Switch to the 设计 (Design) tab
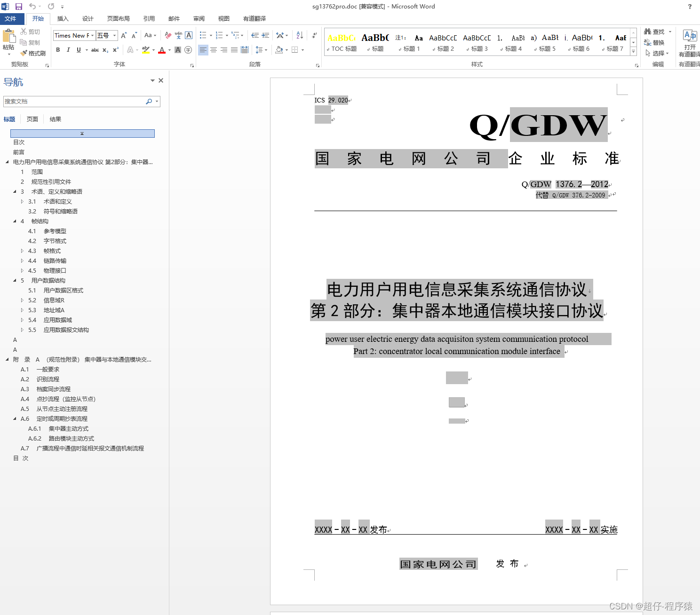700x615 pixels. [87, 19]
